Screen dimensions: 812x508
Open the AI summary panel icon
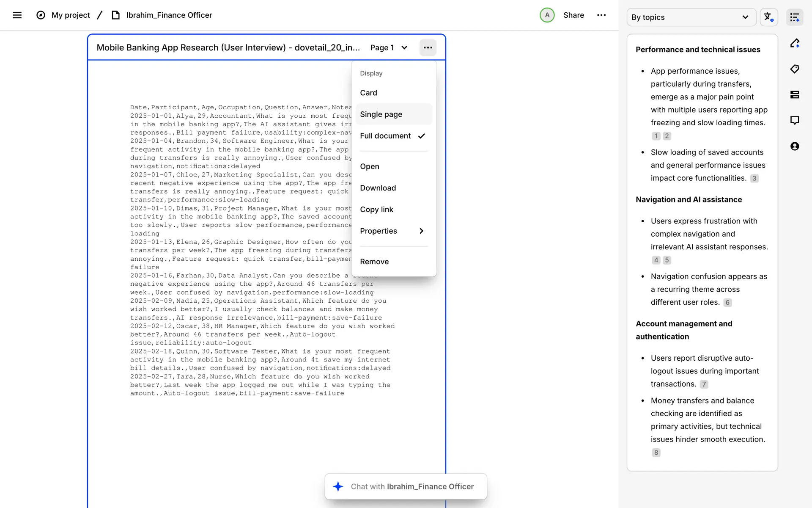795,17
